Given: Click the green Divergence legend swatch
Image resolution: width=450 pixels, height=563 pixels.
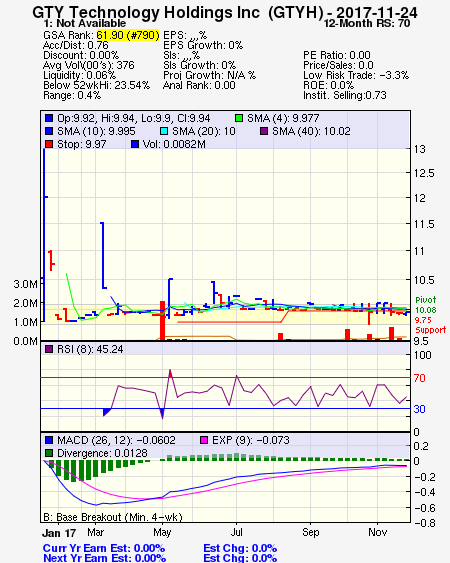Looking at the screenshot, I should pyautogui.click(x=49, y=453).
